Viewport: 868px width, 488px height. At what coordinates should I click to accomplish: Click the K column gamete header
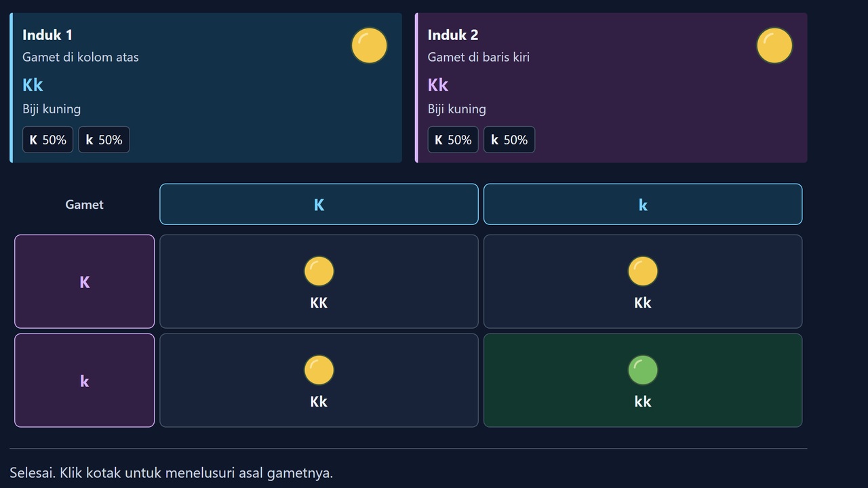[319, 204]
